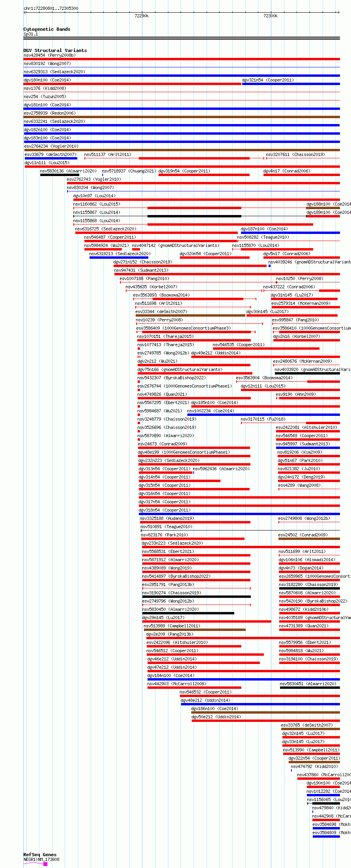
Task: Click nsv5830136 (Almarri2020) label
Action: (x=68, y=171)
